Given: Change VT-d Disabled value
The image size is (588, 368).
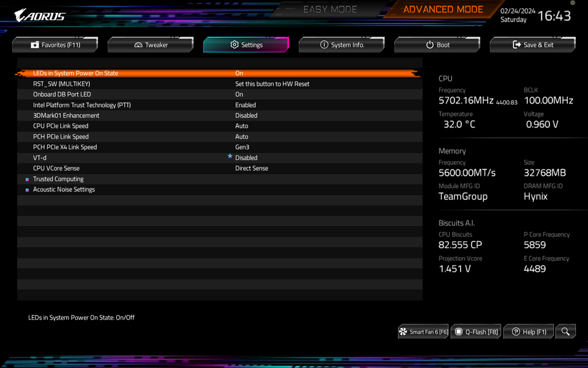Looking at the screenshot, I should [x=246, y=158].
